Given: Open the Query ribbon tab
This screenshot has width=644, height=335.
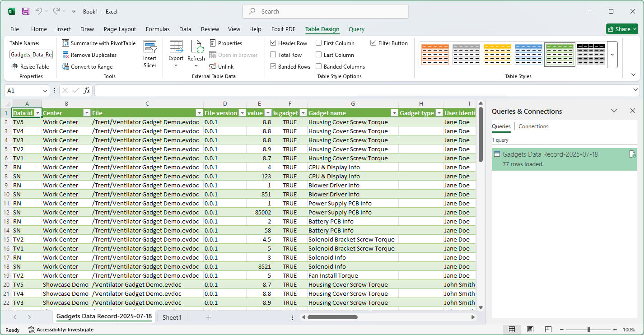Looking at the screenshot, I should coord(356,29).
